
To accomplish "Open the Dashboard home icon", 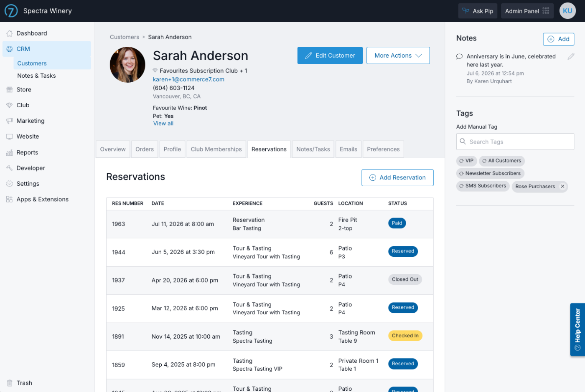I will click(9, 33).
